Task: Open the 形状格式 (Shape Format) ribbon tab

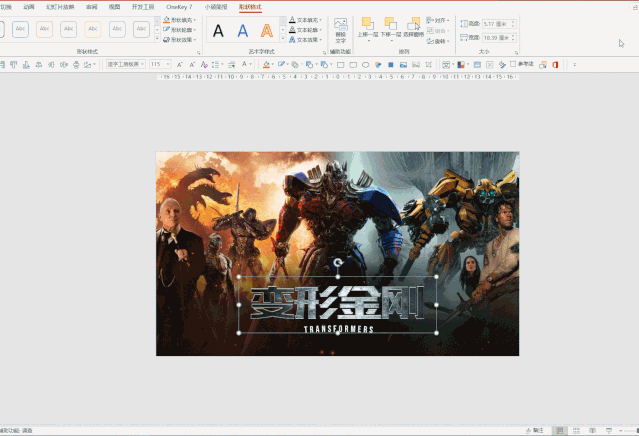Action: (x=250, y=6)
